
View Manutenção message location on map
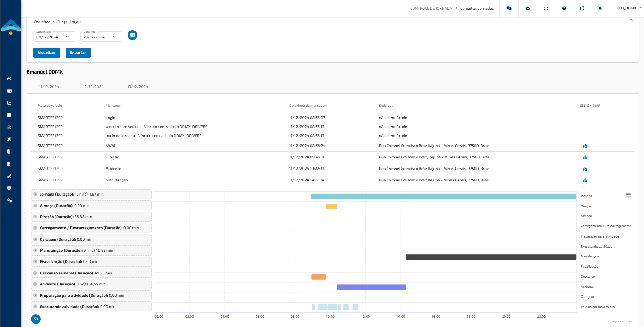tap(585, 180)
